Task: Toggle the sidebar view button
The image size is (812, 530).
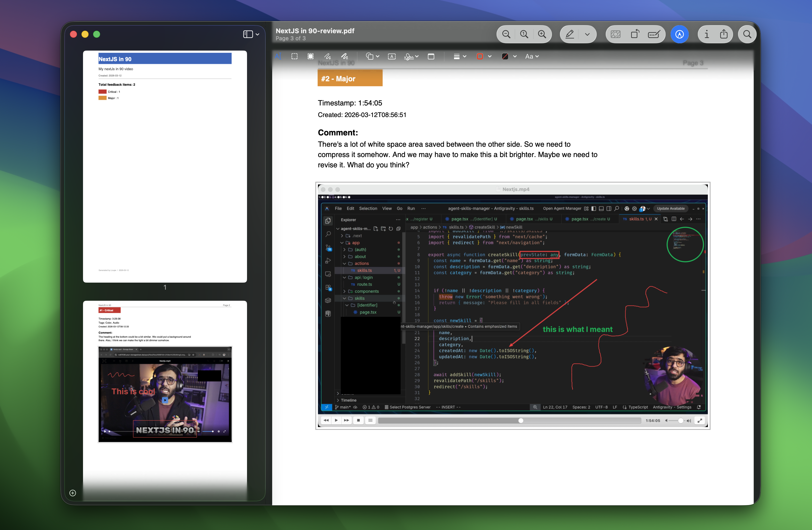Action: pos(248,34)
